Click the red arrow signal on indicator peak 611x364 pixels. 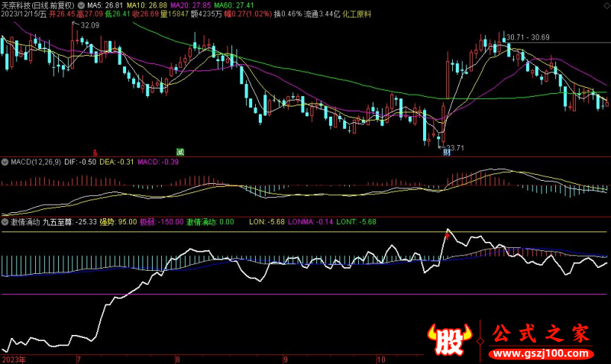coord(448,236)
